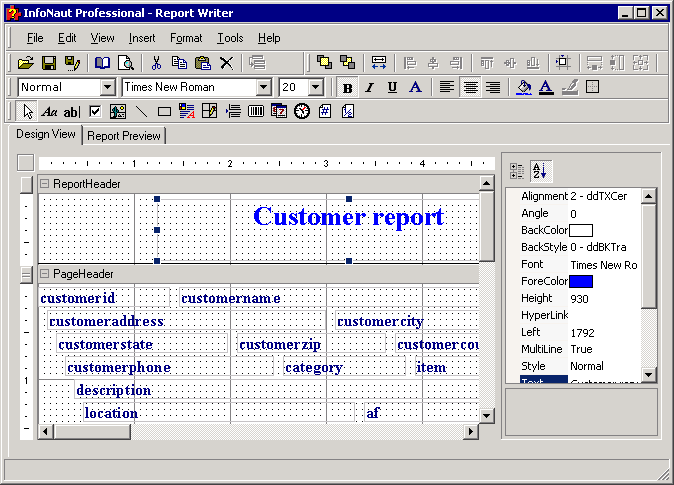Image resolution: width=674 pixels, height=485 pixels.
Task: Click the horizontal double-arrow spacing icon
Action: click(x=378, y=63)
